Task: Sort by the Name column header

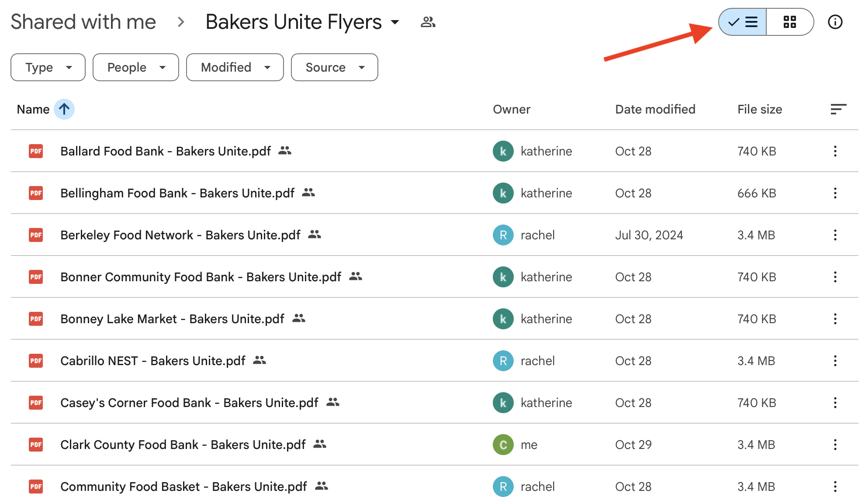Action: [33, 109]
